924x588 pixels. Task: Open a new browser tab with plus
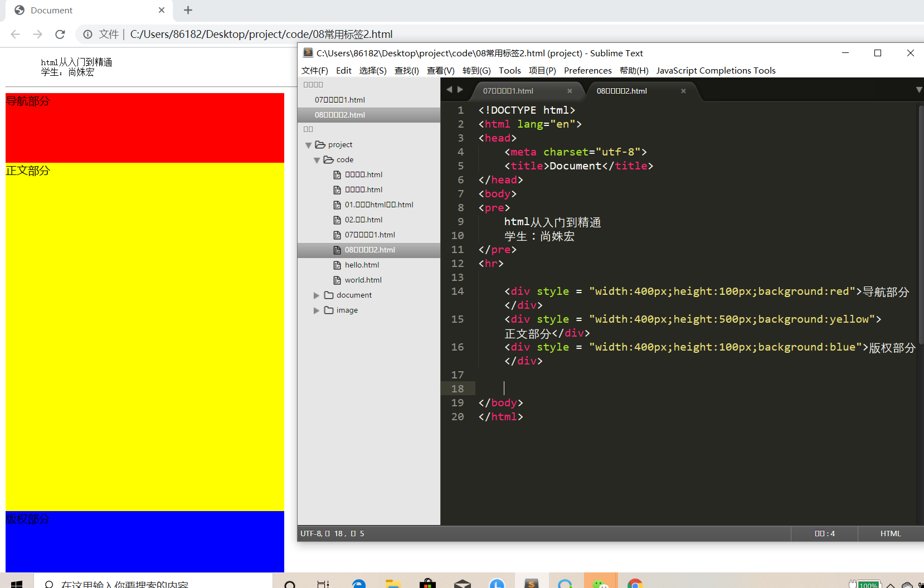[x=188, y=10]
